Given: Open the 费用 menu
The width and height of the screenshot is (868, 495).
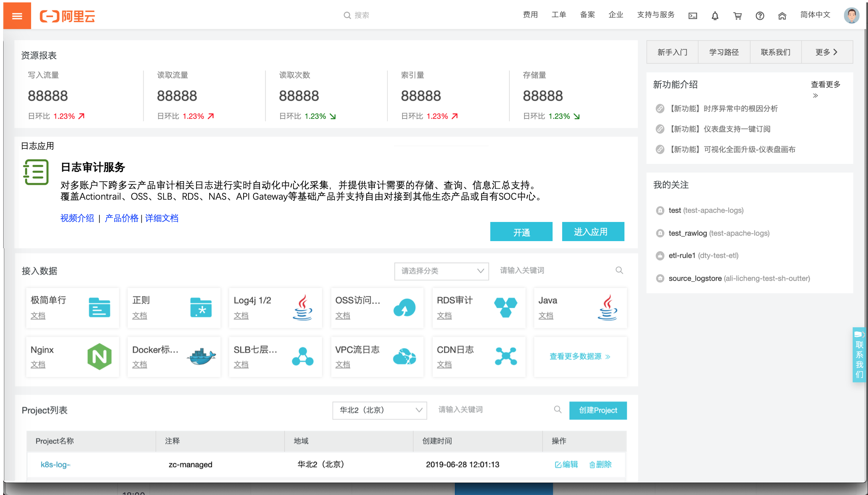Looking at the screenshot, I should tap(530, 15).
